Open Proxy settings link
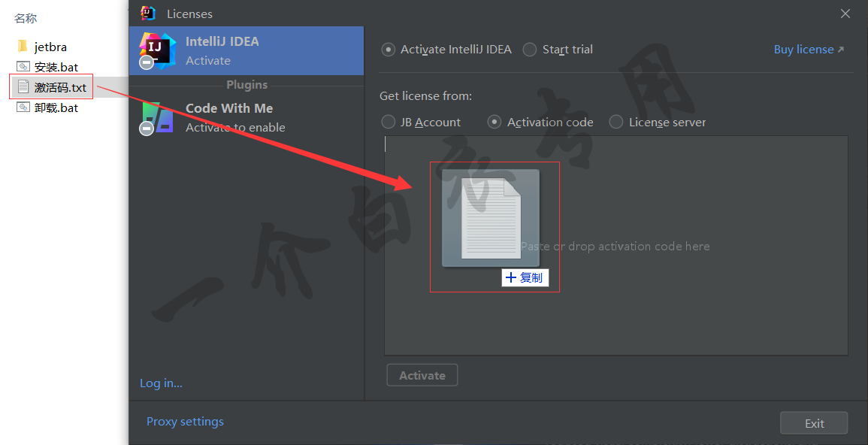 tap(185, 421)
